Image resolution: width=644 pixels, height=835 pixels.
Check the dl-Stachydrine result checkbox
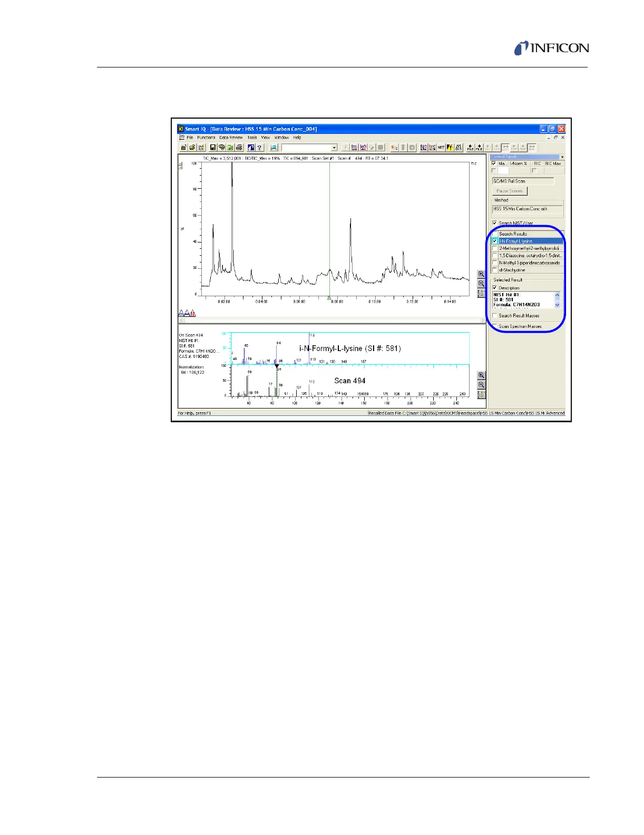point(494,270)
